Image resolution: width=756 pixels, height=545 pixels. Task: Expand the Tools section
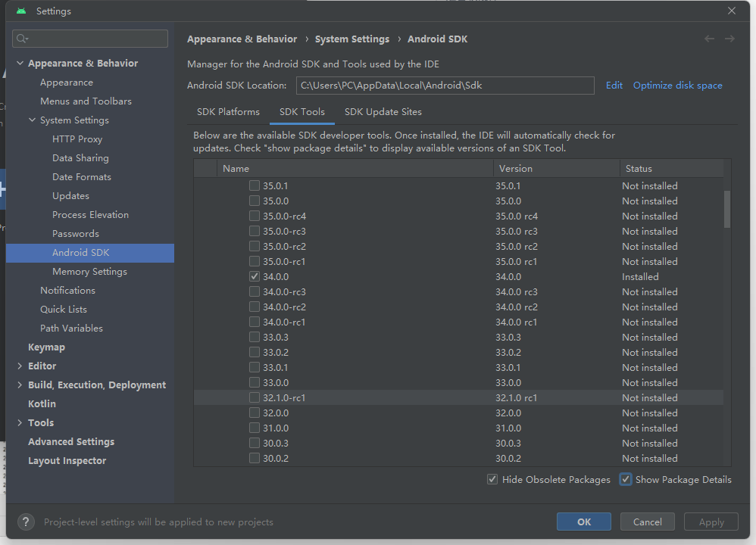(x=20, y=422)
